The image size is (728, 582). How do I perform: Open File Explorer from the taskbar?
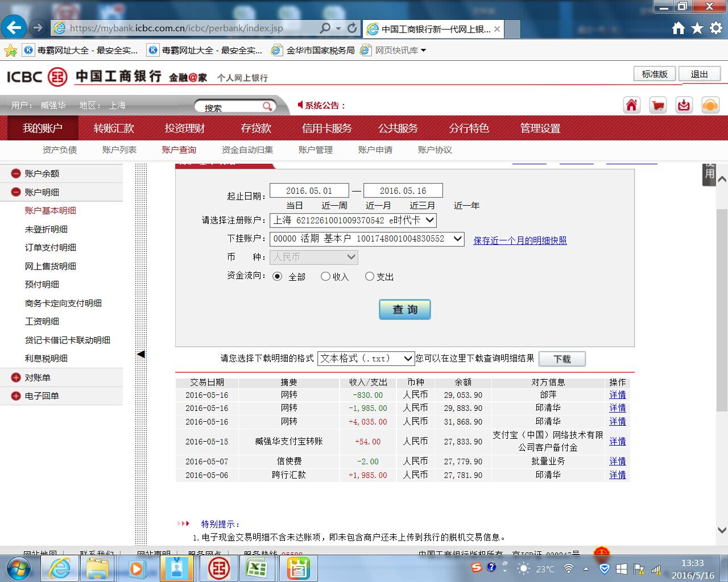tap(97, 568)
